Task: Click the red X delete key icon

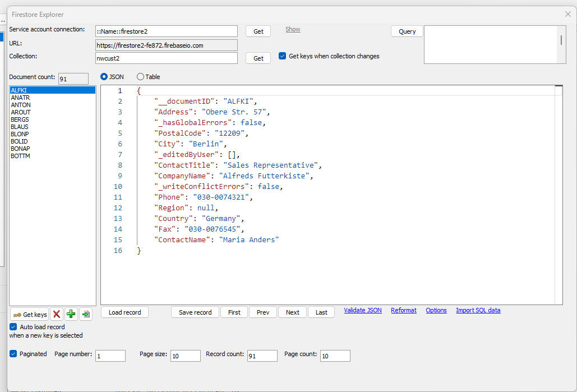Action: (x=57, y=314)
